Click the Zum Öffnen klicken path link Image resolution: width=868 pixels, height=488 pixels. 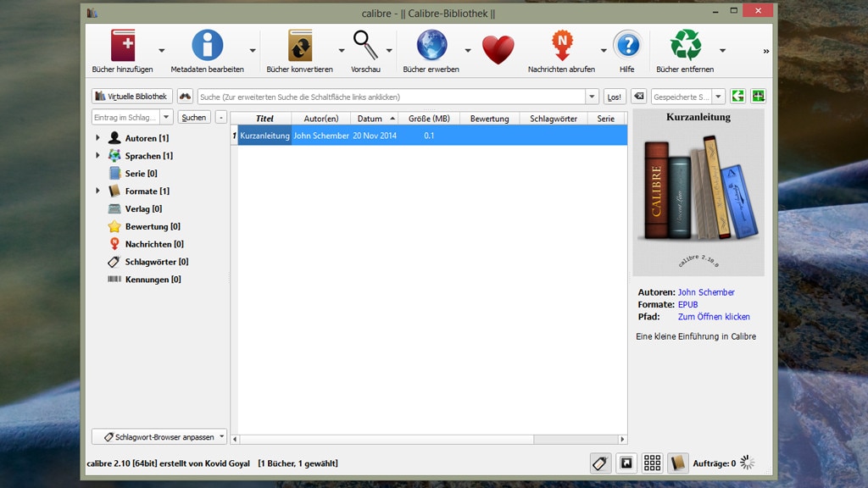tap(714, 317)
